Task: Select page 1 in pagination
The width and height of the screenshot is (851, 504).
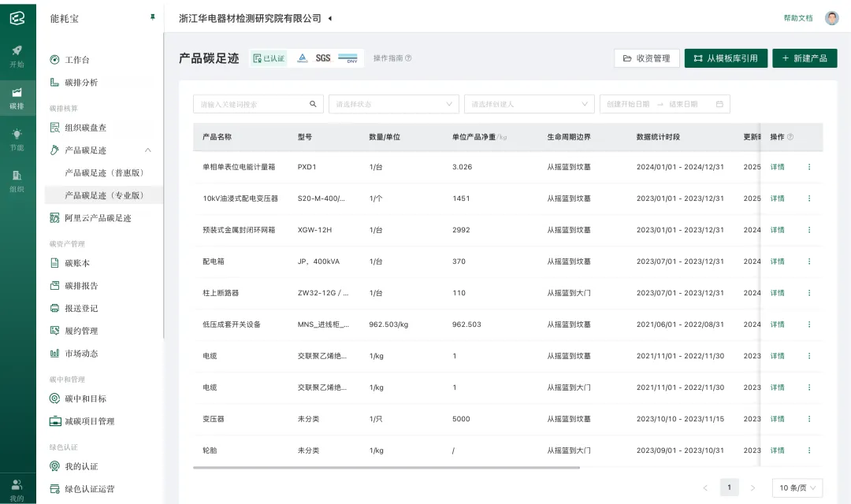Action: click(729, 487)
